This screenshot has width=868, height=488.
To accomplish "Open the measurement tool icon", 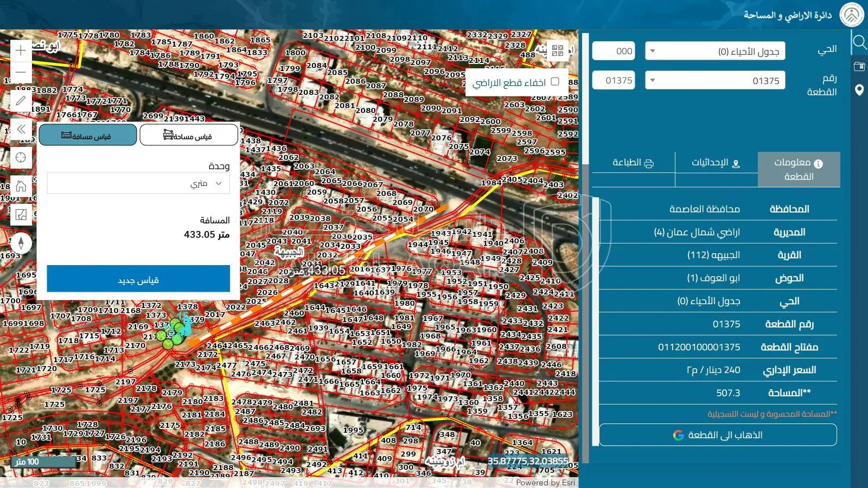I will click(21, 215).
